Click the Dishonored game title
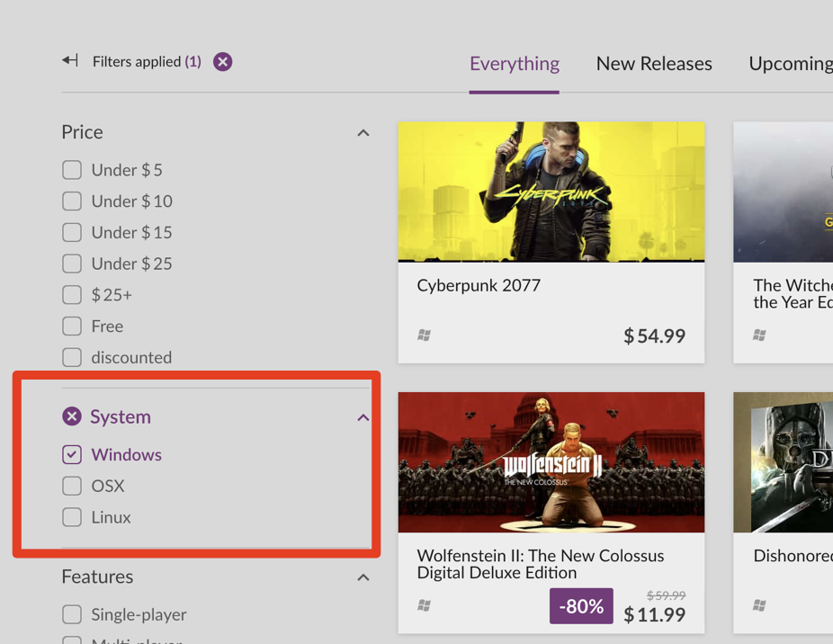Viewport: 833px width, 644px height. pos(793,556)
